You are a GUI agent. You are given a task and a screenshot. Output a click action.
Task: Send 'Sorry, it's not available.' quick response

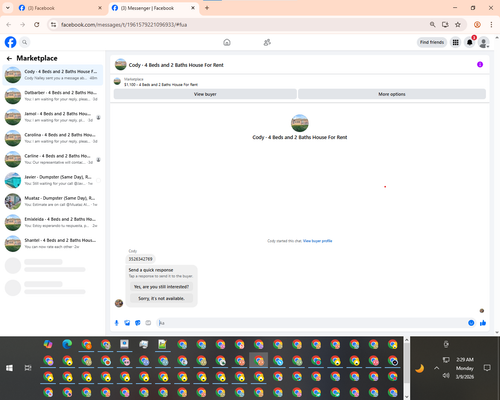tap(161, 298)
